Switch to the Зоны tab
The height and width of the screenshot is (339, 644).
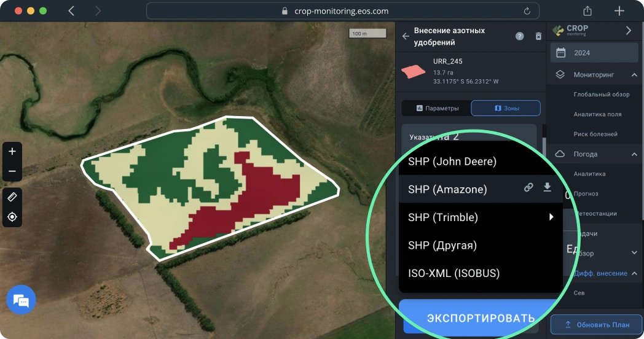[x=506, y=108]
